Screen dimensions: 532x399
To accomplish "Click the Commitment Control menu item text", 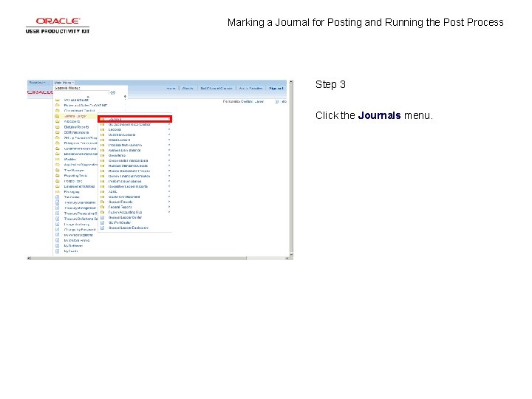I will (79, 111).
